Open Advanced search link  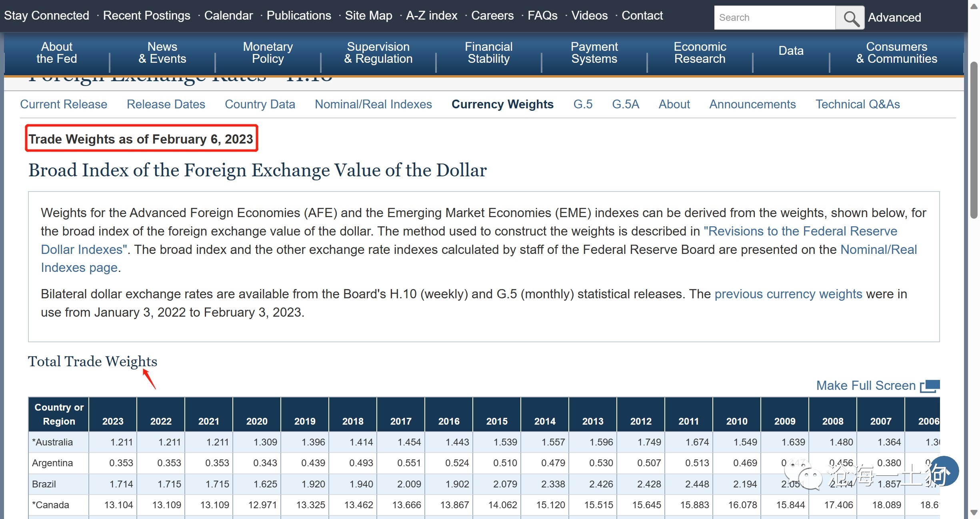point(894,18)
